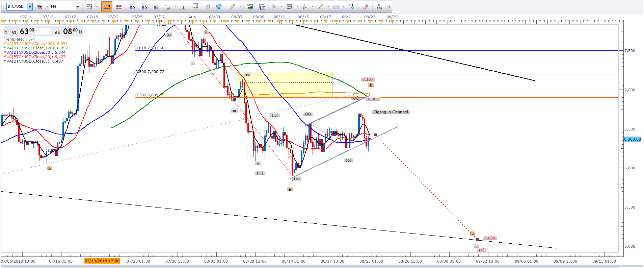Viewport: 644px width, 268px height.
Task: Open the H4 timeframe dropdown
Action: click(x=78, y=6)
